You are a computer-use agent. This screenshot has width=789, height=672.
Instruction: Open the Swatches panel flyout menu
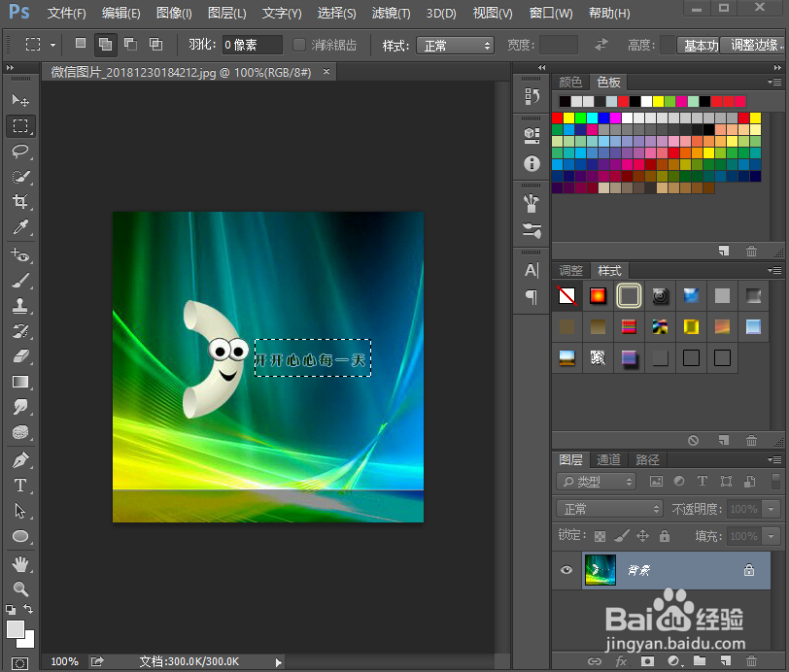pyautogui.click(x=775, y=82)
